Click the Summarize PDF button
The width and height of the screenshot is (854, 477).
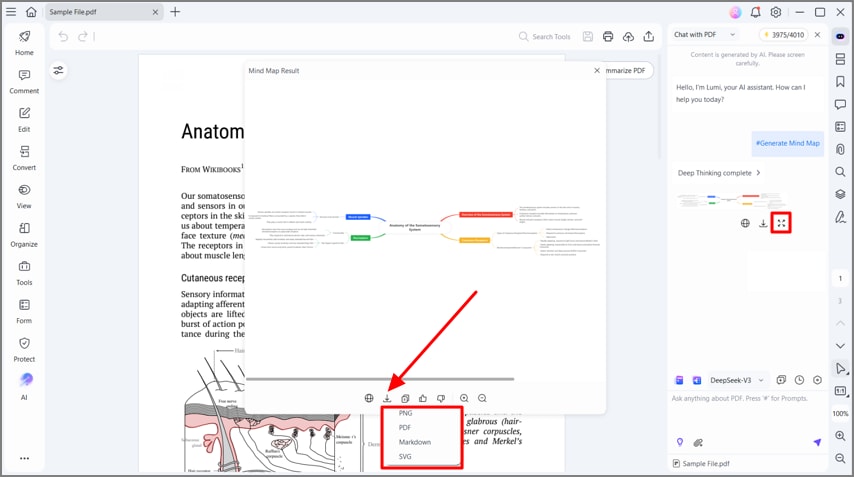(627, 70)
